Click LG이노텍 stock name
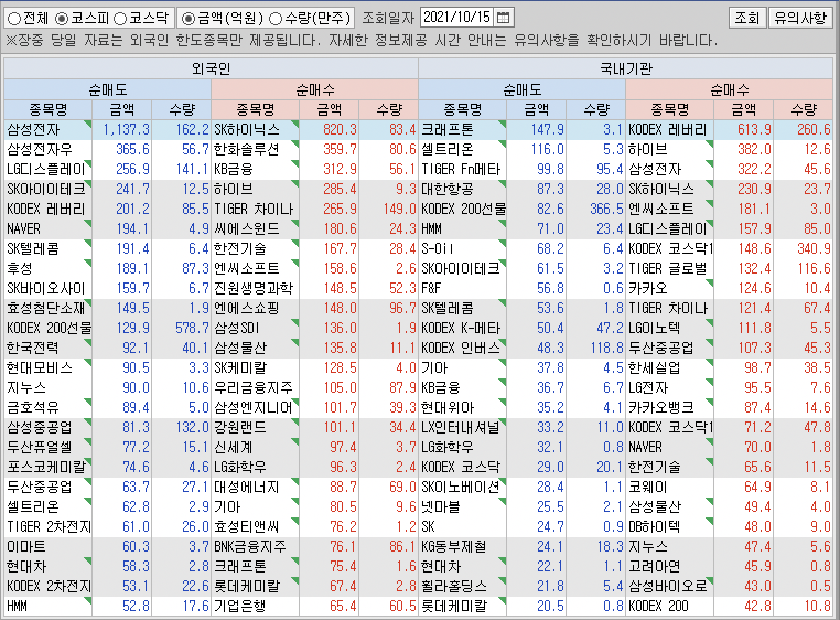The width and height of the screenshot is (840, 620). tap(655, 328)
